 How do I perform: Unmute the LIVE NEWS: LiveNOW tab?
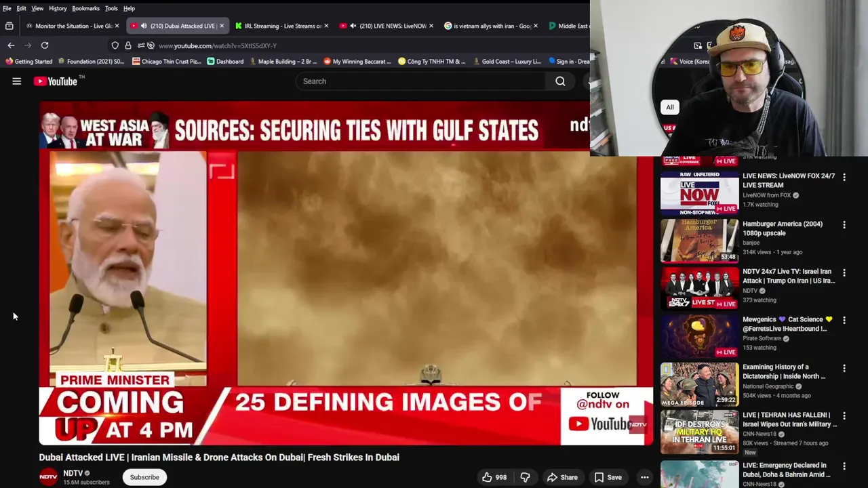[353, 26]
